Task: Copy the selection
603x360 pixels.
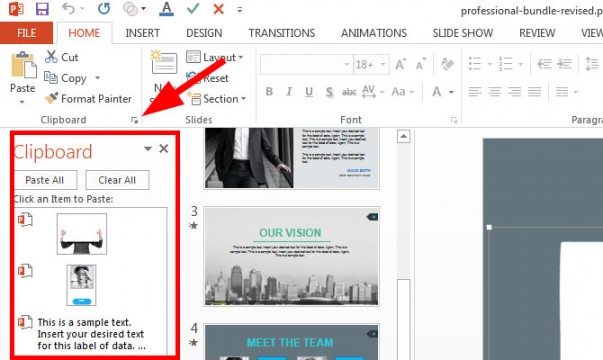Action: tap(66, 78)
